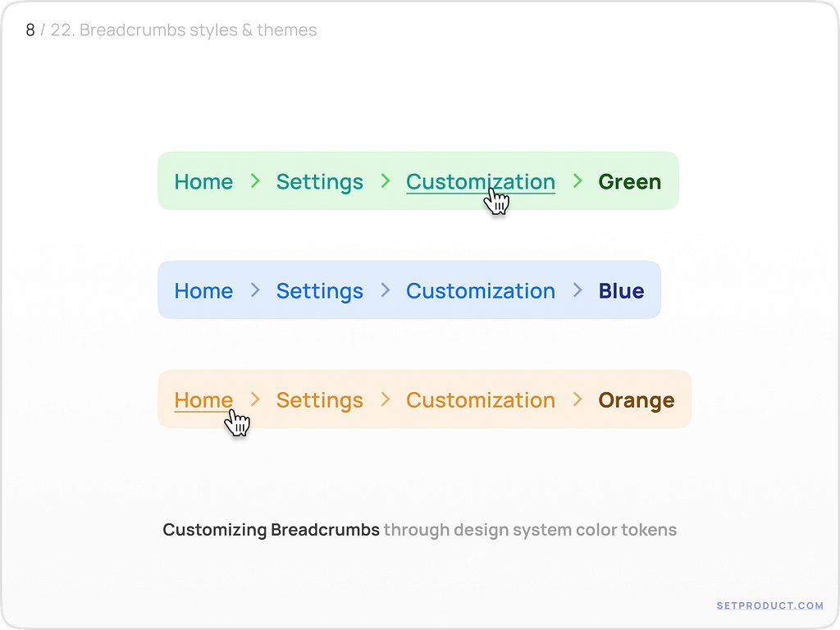Viewport: 840px width, 630px height.
Task: Click the Orange current-page label
Action: 636,399
